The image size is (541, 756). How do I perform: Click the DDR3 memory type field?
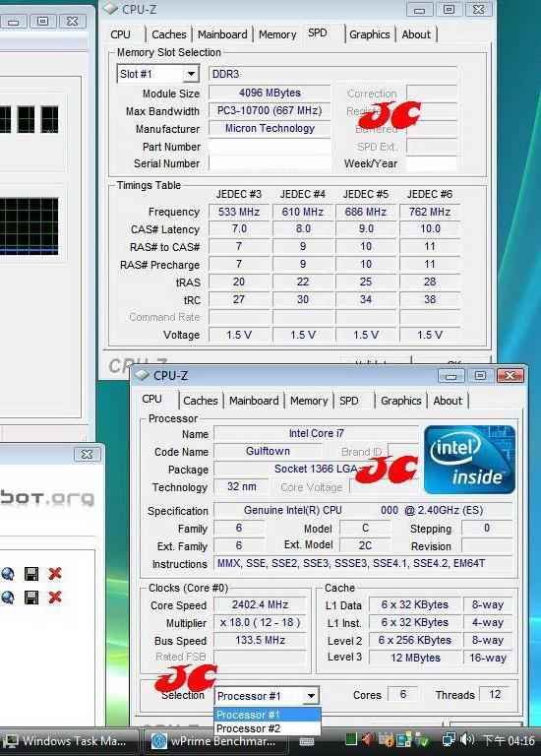tap(332, 74)
